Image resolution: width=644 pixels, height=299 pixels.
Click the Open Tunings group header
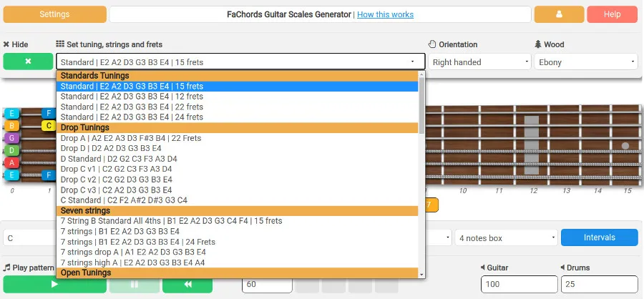(x=238, y=273)
